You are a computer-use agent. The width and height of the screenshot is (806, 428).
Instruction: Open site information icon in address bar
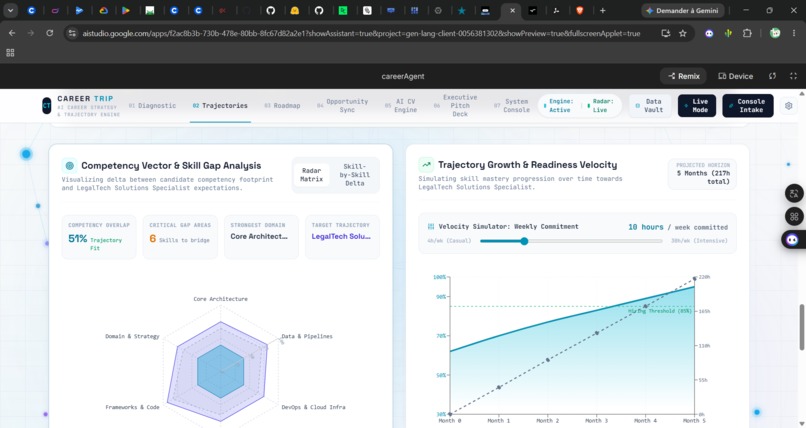72,33
